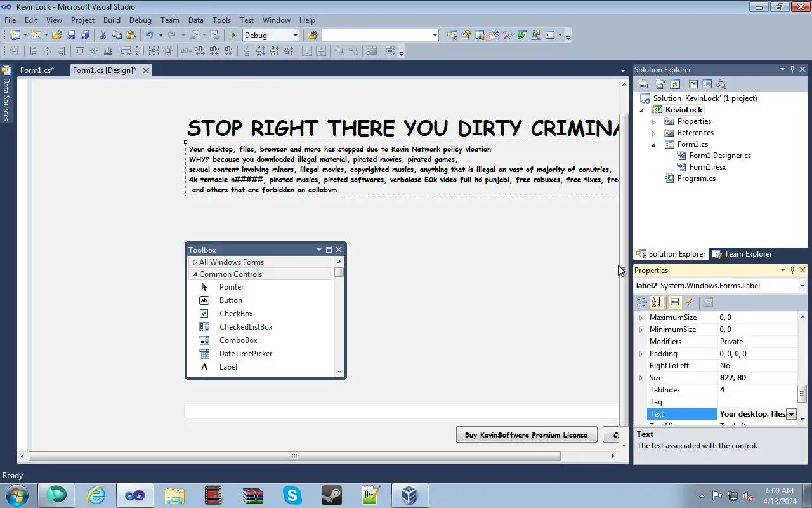Click the Align Tops layout icon

79,51
